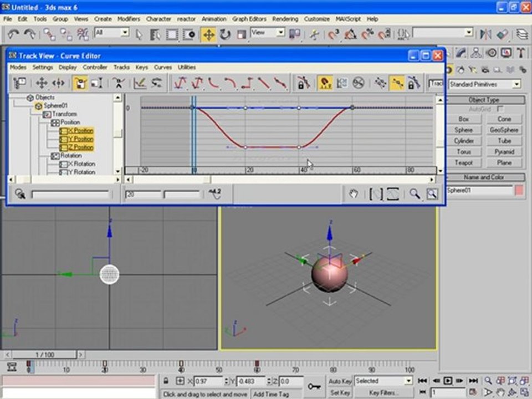Click the Torus primitive button
Screen dimensions: 532x399
(463, 152)
